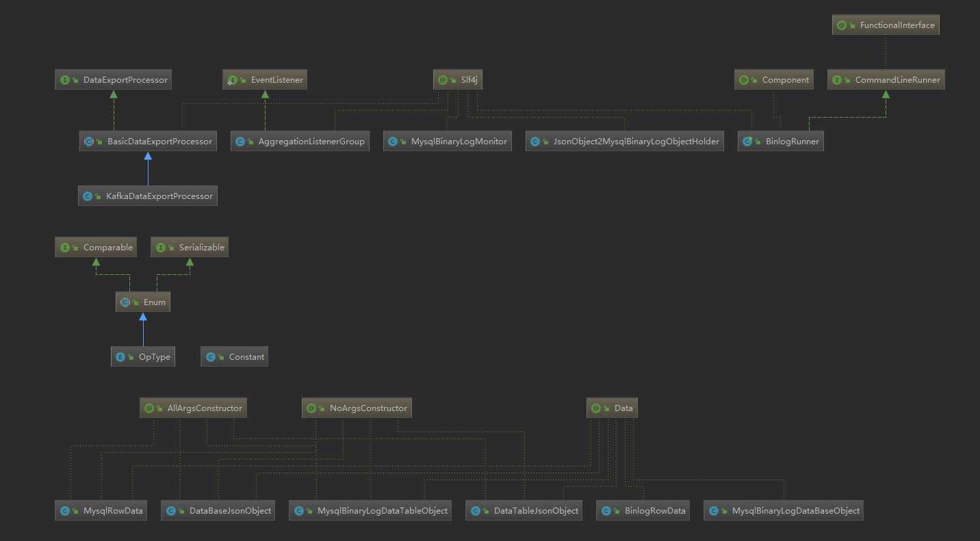Select the CommandLineRunner label
Viewport: 980px width, 541px height.
pos(898,80)
